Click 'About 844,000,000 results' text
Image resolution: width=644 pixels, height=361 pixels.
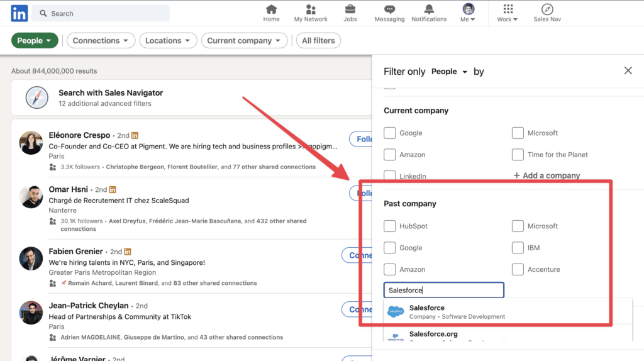tap(54, 71)
